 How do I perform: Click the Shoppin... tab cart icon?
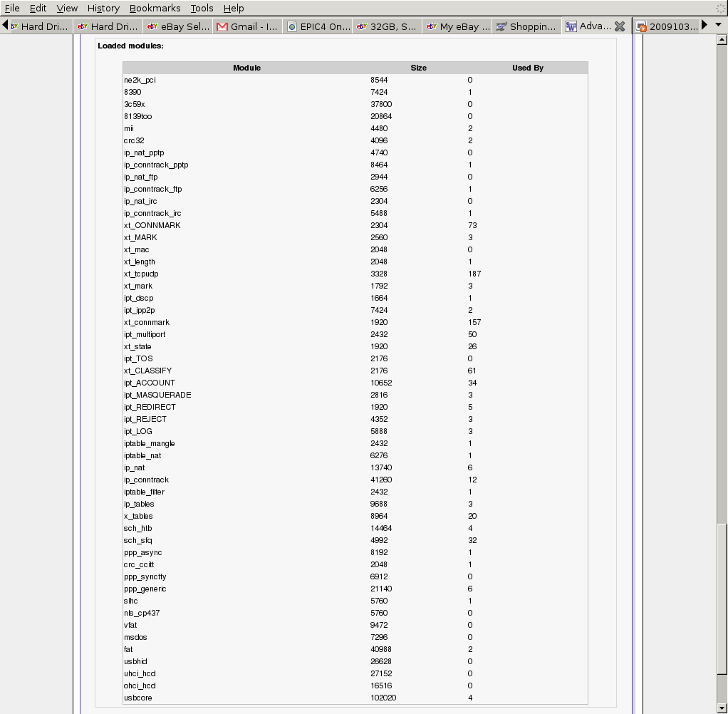[x=502, y=26]
